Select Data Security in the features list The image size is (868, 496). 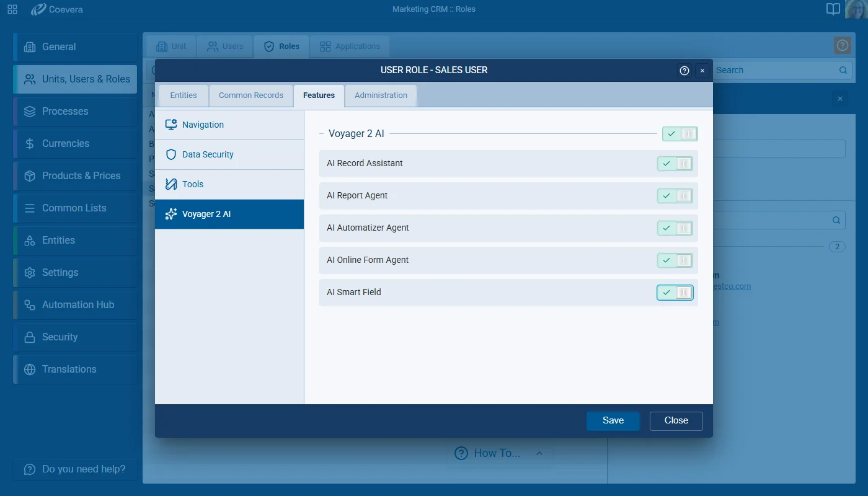[x=229, y=155]
